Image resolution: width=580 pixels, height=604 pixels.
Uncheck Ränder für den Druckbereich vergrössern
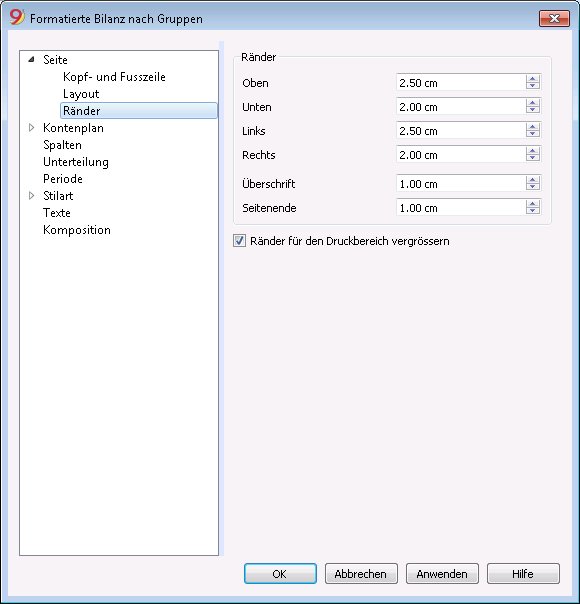tap(239, 241)
